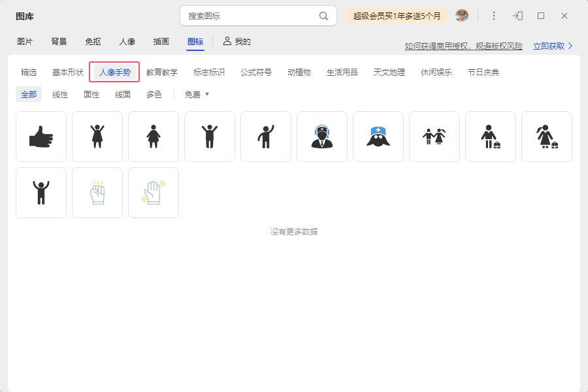Select the 精选 category
588x392 pixels.
(x=29, y=73)
